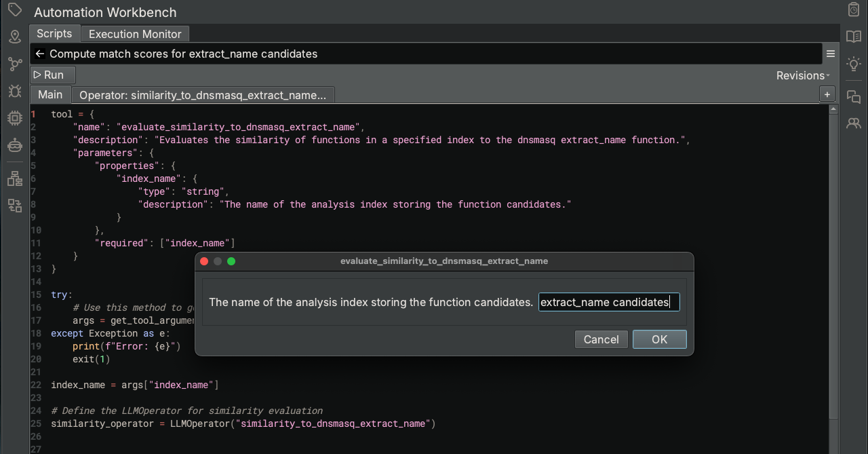Click the back arrow beside script title
Screen dimensions: 868x454
pyautogui.click(x=40, y=54)
